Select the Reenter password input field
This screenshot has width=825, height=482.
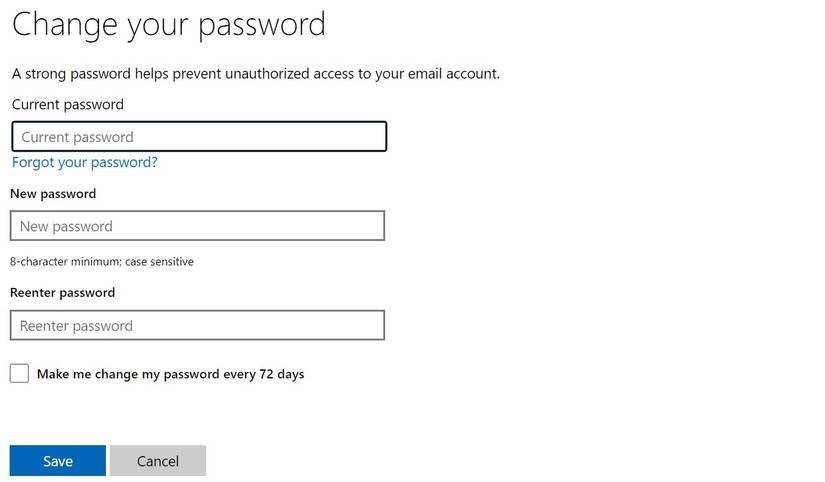coord(197,326)
